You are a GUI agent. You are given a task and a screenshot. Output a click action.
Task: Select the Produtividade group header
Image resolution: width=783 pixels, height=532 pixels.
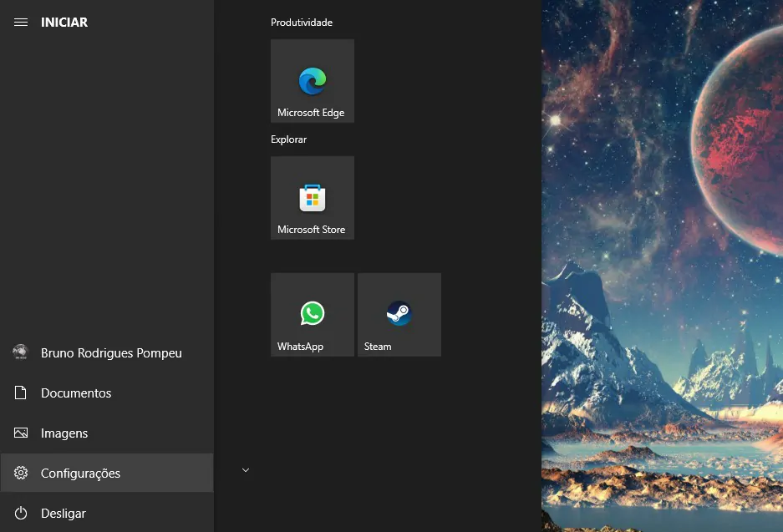click(x=301, y=23)
